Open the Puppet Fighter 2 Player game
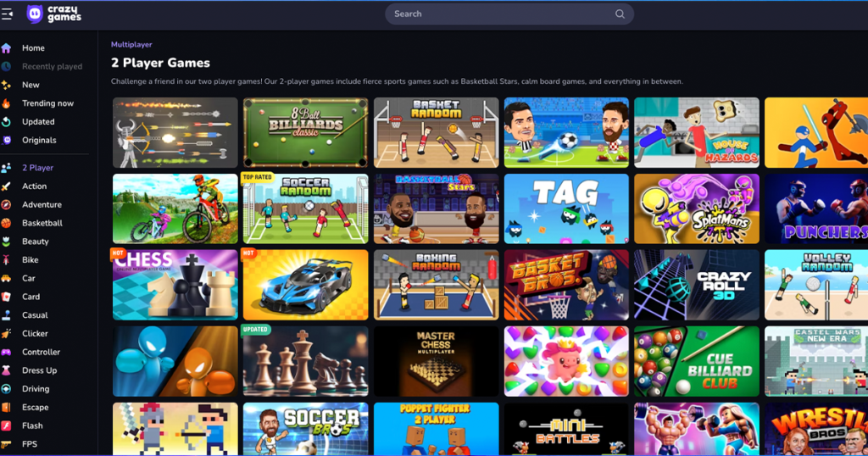The width and height of the screenshot is (868, 456). [x=437, y=429]
